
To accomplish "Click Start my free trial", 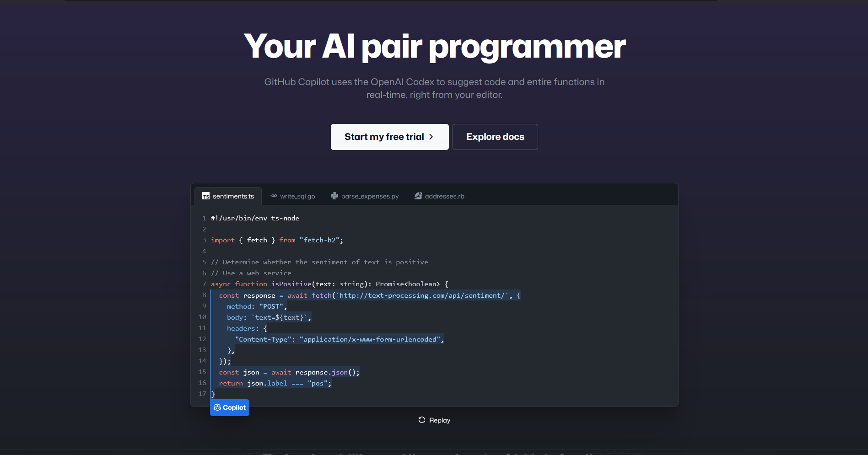I will click(389, 137).
